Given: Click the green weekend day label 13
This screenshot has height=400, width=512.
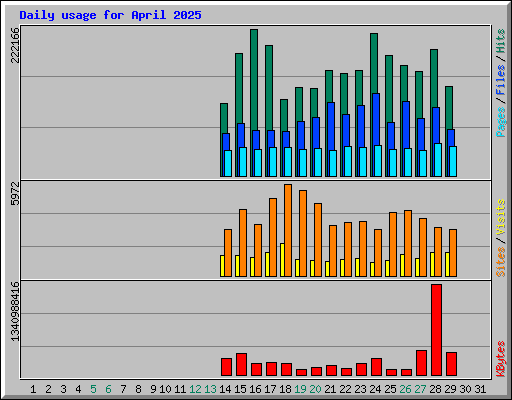Looking at the screenshot, I should click(x=210, y=389).
